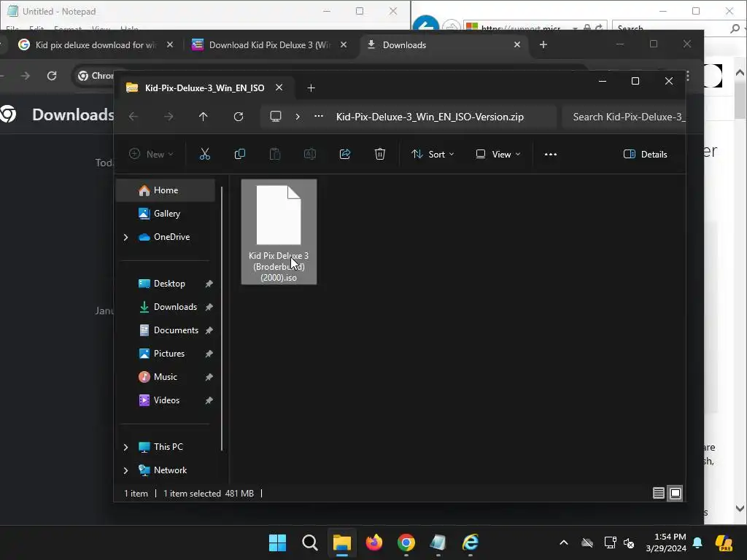
Task: Select Home in the navigation pane
Action: [x=166, y=190]
